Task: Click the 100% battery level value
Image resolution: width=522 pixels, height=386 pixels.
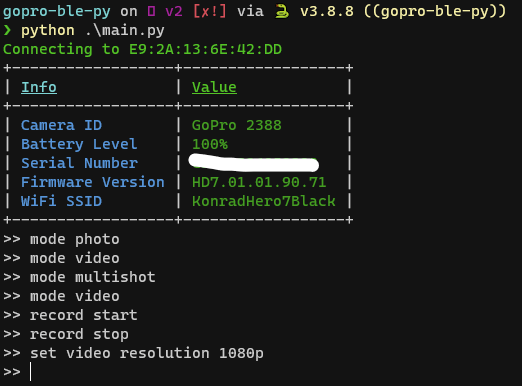Action: coord(210,144)
